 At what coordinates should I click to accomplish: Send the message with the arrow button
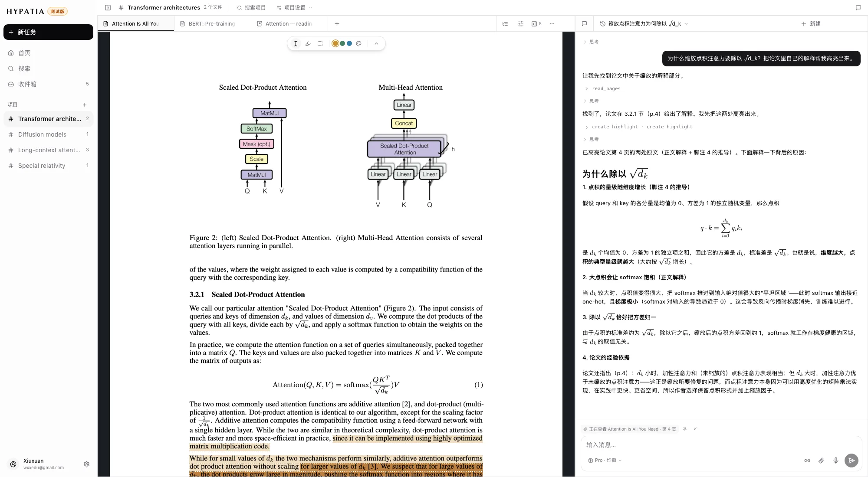(852, 461)
